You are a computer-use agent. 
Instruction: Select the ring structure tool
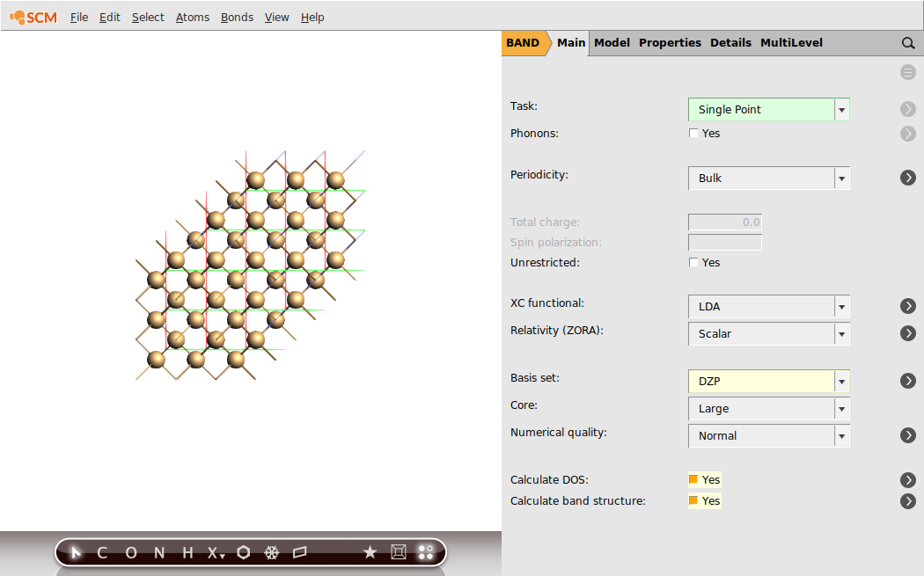pyautogui.click(x=243, y=552)
